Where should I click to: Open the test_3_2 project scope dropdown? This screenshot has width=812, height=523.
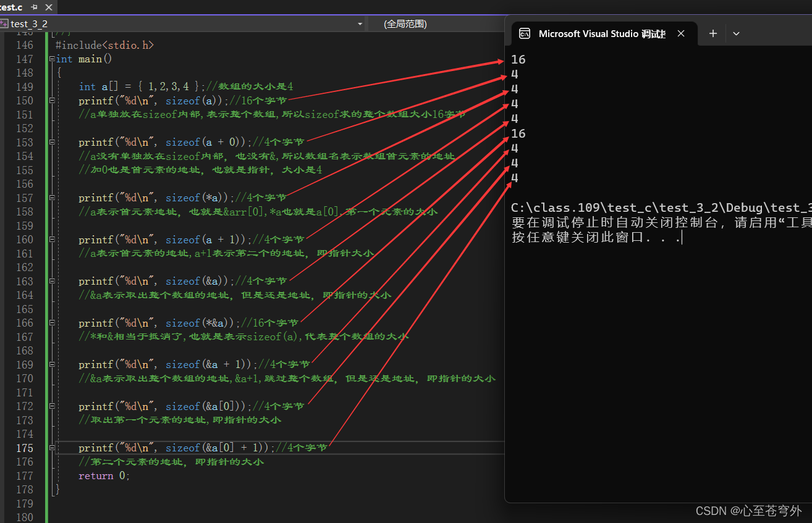click(360, 24)
